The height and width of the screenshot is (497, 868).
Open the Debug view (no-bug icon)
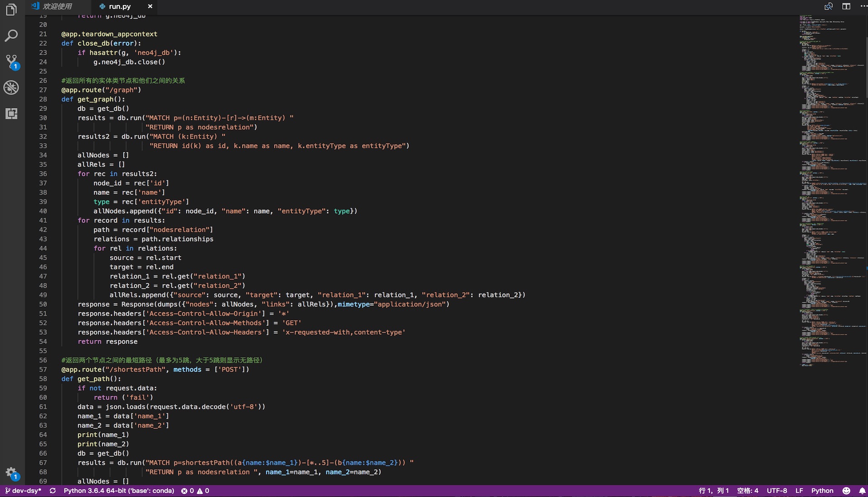pyautogui.click(x=11, y=87)
